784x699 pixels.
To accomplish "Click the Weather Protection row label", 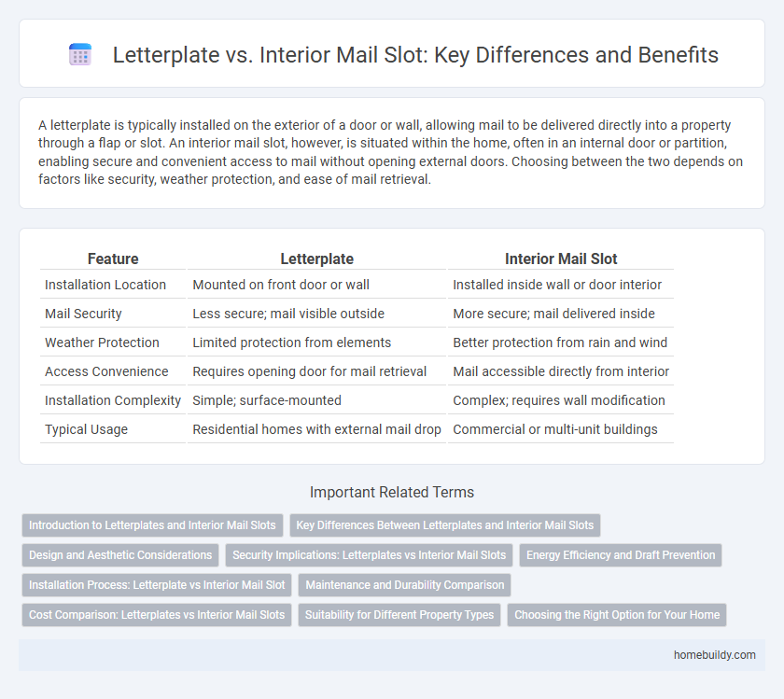I will pyautogui.click(x=102, y=343).
